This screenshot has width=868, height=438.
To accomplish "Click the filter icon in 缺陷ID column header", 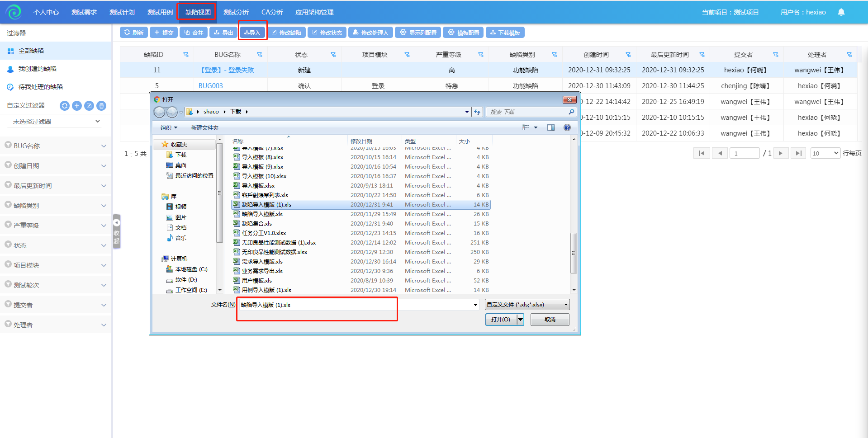I will point(185,55).
